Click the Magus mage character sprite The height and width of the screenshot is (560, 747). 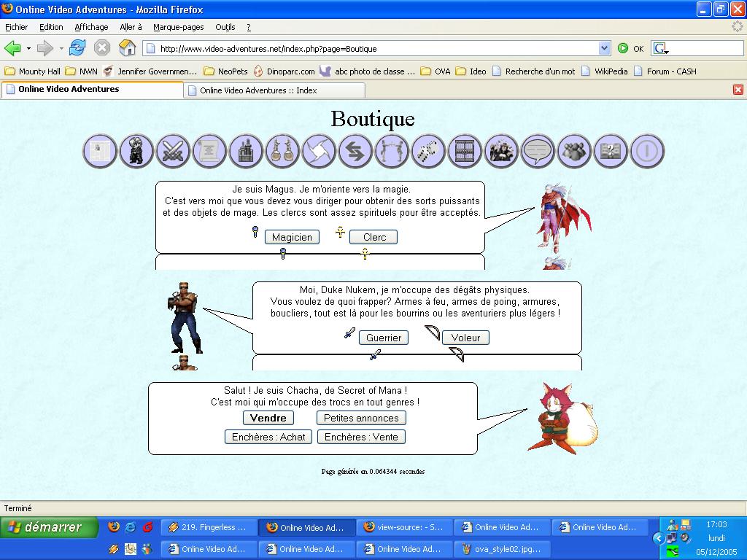pos(562,219)
